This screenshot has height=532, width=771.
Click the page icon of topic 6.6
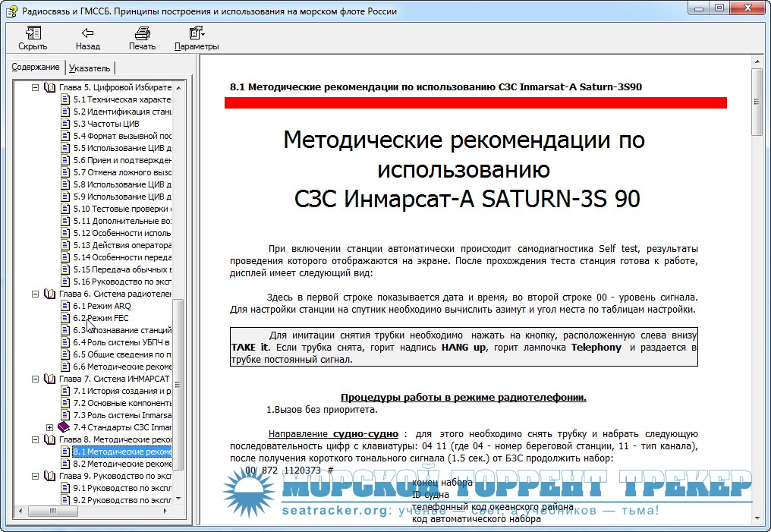tap(65, 367)
